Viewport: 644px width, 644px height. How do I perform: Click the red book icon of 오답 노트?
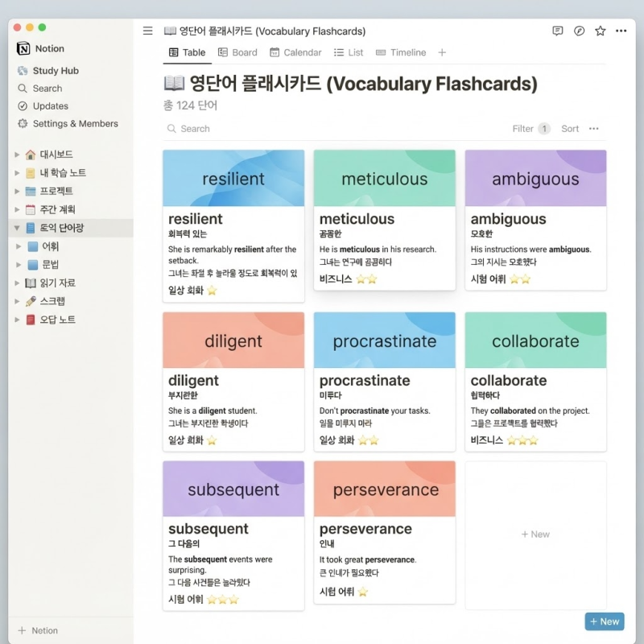[x=31, y=320]
